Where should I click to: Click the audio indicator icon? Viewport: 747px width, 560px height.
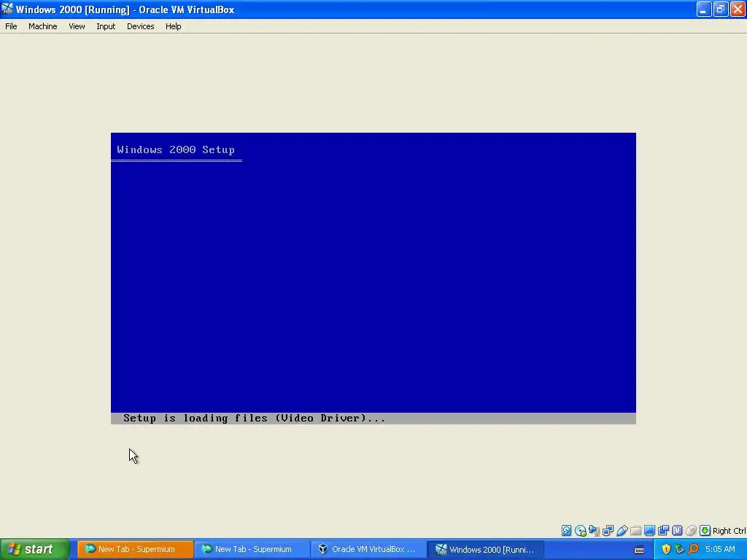click(594, 531)
